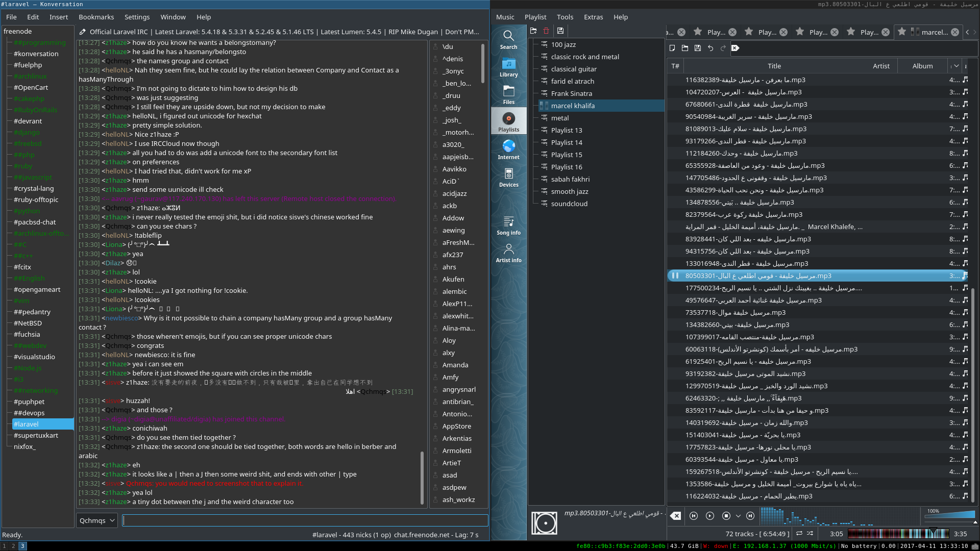Open the track list column chooser dropdown
This screenshot has height=551, width=980.
coord(956,66)
